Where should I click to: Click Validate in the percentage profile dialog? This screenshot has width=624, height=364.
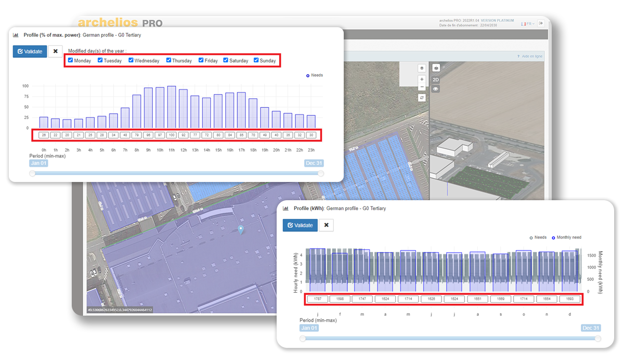coord(30,51)
